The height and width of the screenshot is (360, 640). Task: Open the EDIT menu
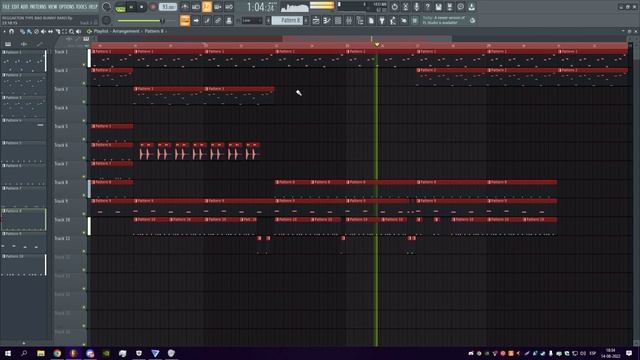pos(16,7)
